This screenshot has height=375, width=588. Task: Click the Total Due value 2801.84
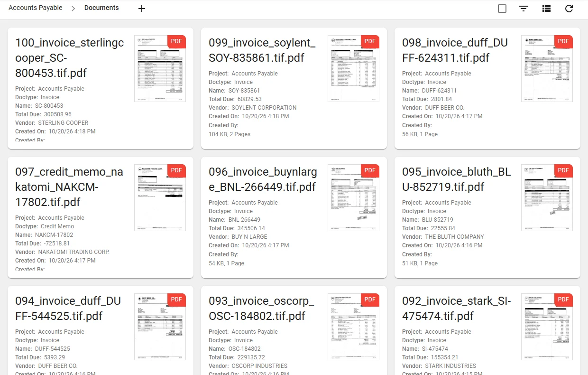click(441, 99)
